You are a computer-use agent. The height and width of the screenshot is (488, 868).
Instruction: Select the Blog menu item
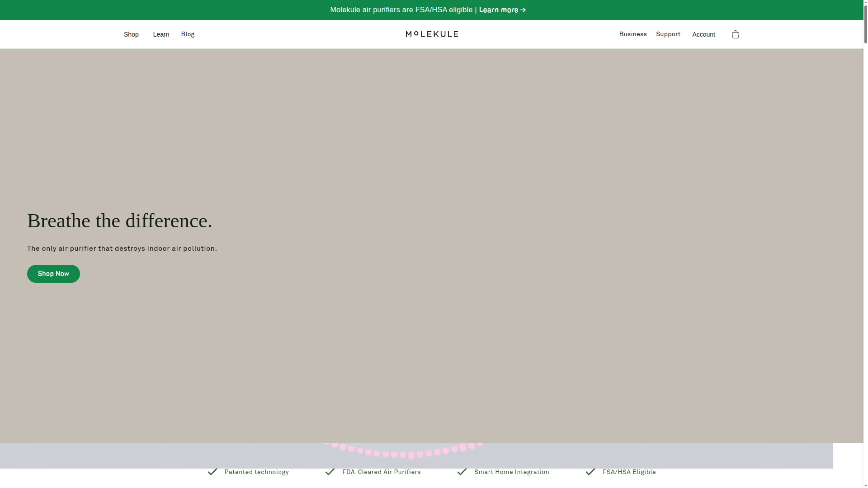pyautogui.click(x=188, y=34)
